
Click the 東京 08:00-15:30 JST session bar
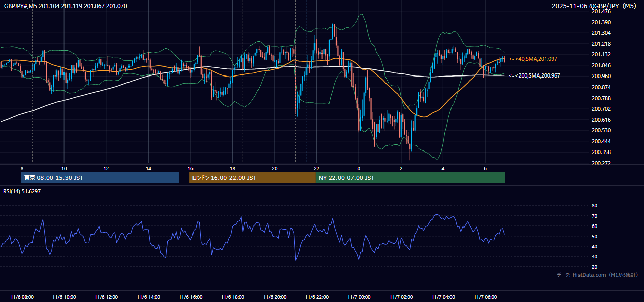click(x=100, y=178)
